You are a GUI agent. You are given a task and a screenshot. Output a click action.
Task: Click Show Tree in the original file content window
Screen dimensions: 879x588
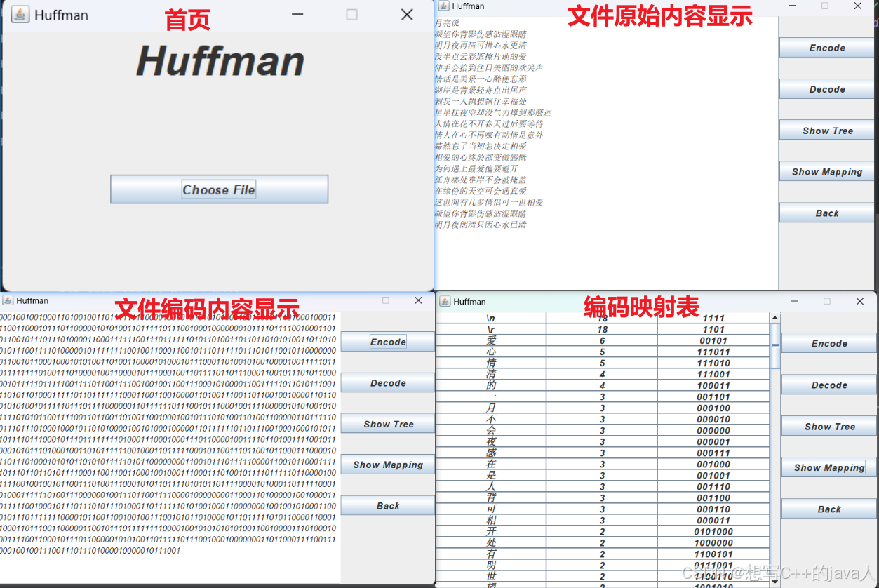pyautogui.click(x=826, y=130)
